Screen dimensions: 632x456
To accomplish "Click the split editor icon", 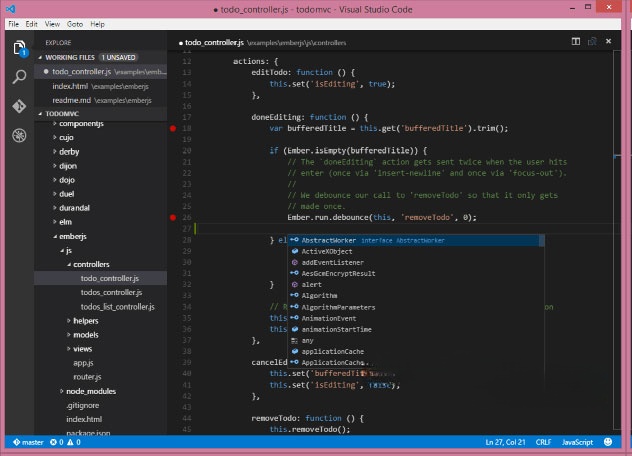I will 576,42.
